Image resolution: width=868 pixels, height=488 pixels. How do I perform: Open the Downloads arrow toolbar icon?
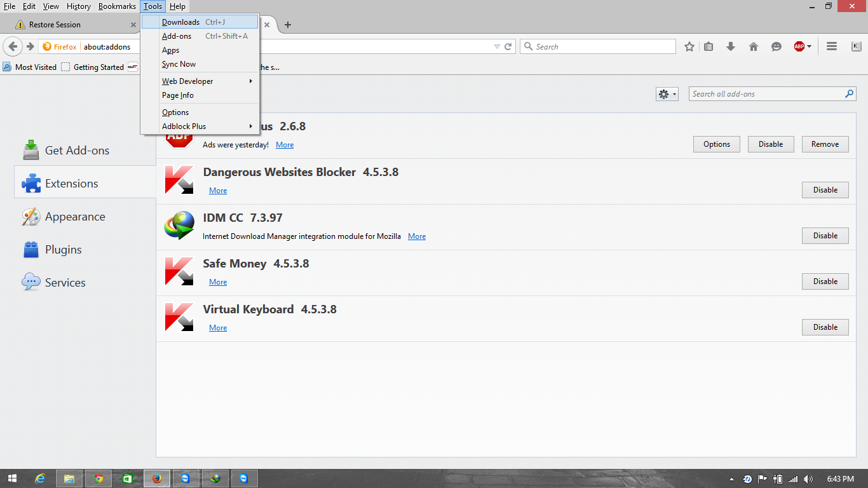(x=731, y=46)
